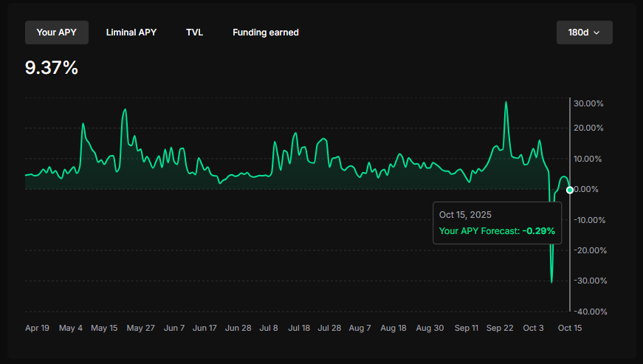Click the 0.00% y-axis label
The width and height of the screenshot is (643, 364).
(586, 189)
